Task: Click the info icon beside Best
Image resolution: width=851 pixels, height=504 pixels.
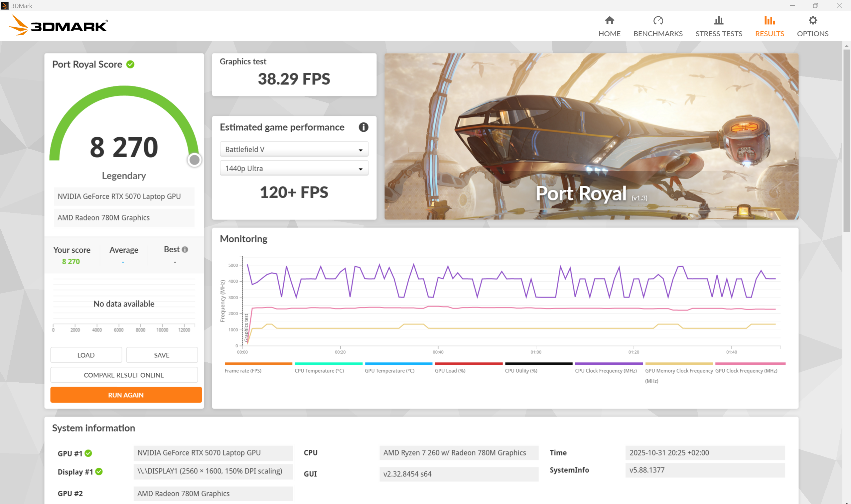Action: tap(185, 250)
